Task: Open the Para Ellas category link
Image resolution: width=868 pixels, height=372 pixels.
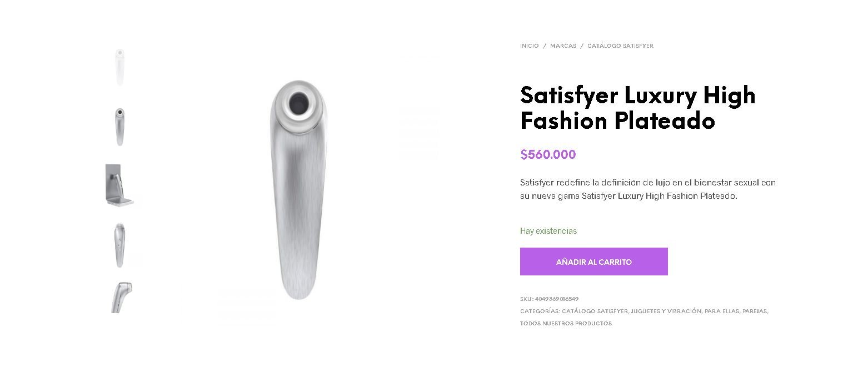Action: (x=722, y=311)
